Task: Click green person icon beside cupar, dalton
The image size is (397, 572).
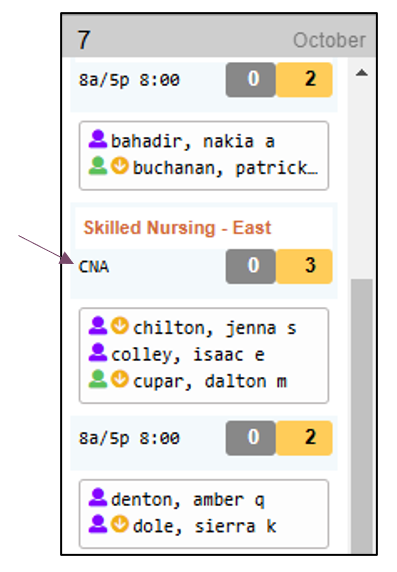Action: click(x=97, y=379)
